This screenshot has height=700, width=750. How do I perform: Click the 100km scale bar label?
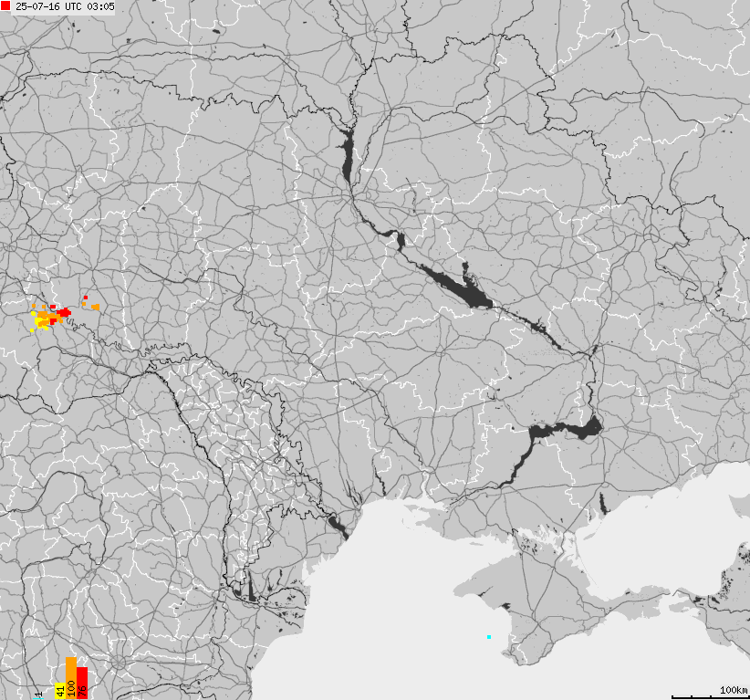click(x=733, y=689)
